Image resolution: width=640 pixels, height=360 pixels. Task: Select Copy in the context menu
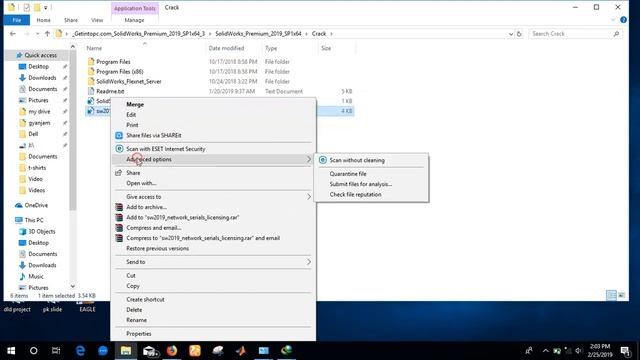pos(133,286)
